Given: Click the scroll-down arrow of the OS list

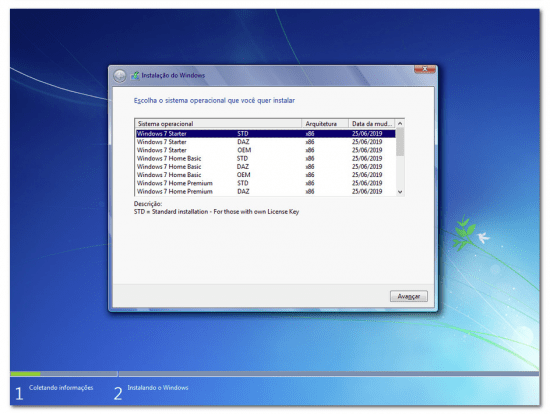Looking at the screenshot, I should [400, 192].
